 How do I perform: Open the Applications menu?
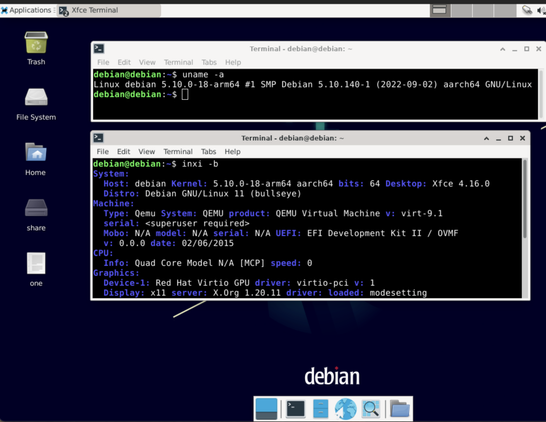tap(26, 10)
